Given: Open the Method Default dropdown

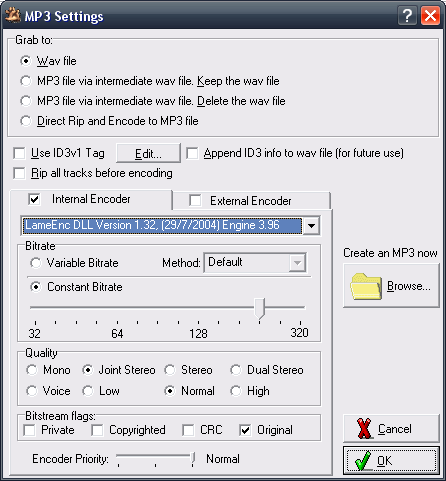Looking at the screenshot, I should [255, 263].
